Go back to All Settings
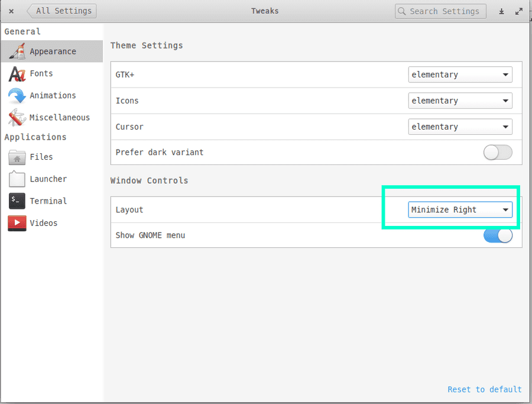 (x=61, y=11)
